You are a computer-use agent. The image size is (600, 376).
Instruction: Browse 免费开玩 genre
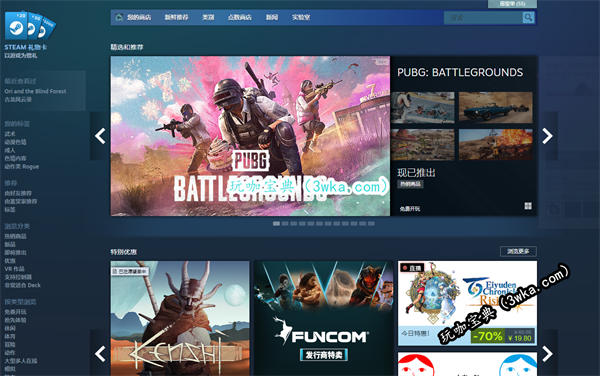[15, 312]
